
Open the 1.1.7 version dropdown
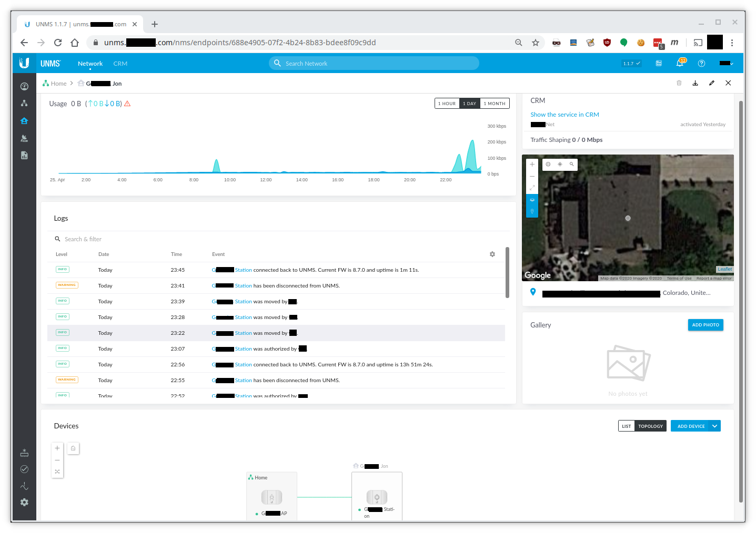coord(631,64)
